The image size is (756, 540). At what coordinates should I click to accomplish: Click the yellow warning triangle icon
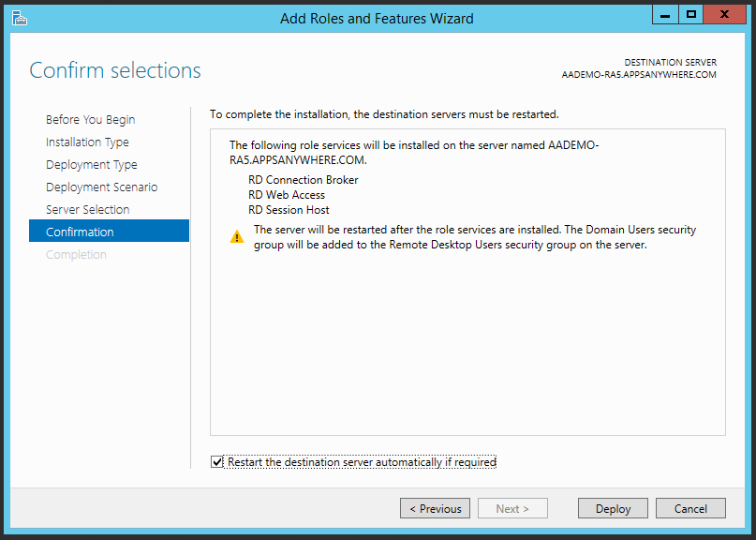[237, 237]
